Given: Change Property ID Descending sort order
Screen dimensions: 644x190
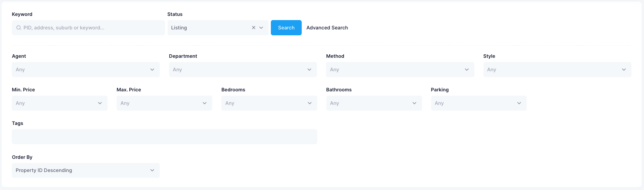Looking at the screenshot, I should [x=86, y=170].
